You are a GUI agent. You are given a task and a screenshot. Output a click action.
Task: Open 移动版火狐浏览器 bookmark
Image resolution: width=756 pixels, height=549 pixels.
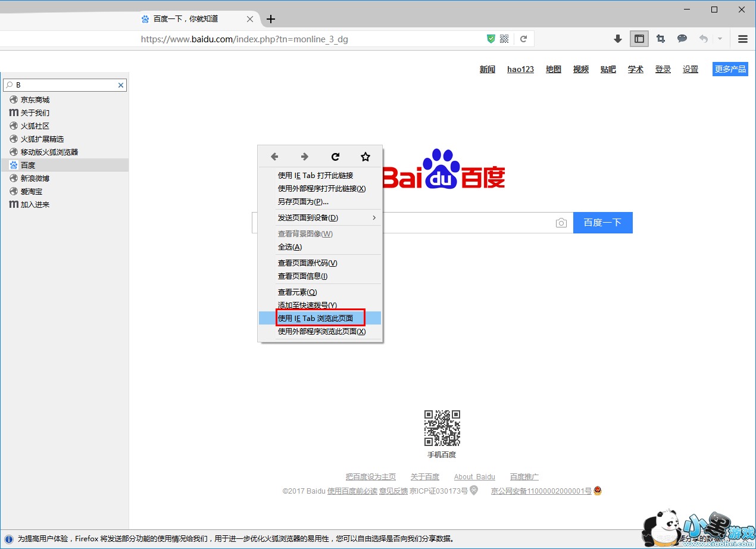(49, 152)
